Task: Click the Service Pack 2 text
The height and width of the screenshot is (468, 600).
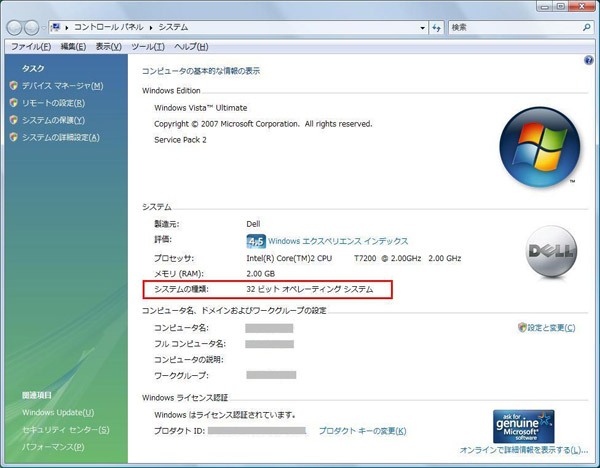Action: (x=180, y=140)
